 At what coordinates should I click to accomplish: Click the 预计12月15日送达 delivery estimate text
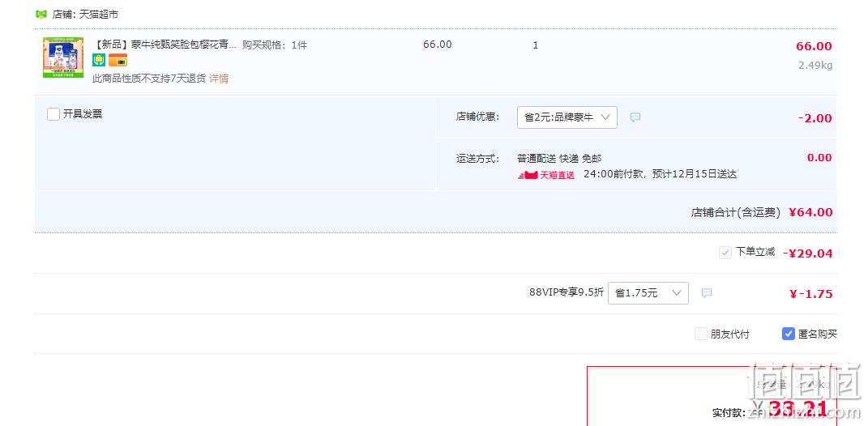pos(695,174)
